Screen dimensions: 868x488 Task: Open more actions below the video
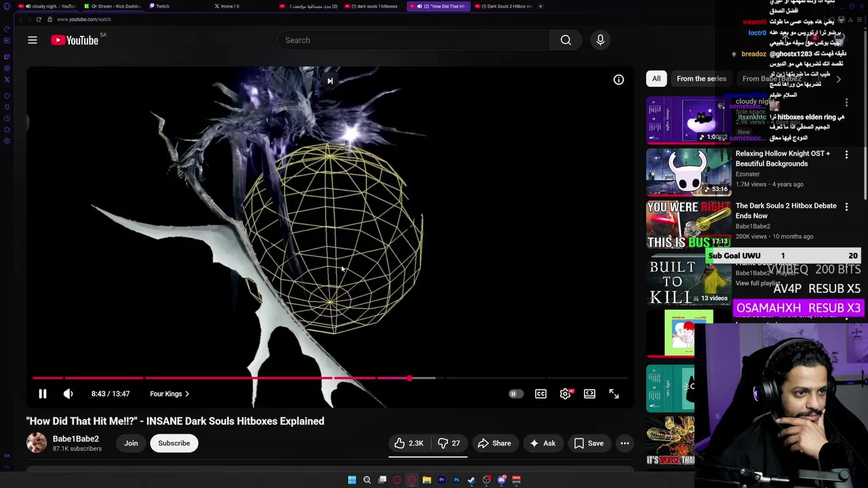[x=625, y=443]
